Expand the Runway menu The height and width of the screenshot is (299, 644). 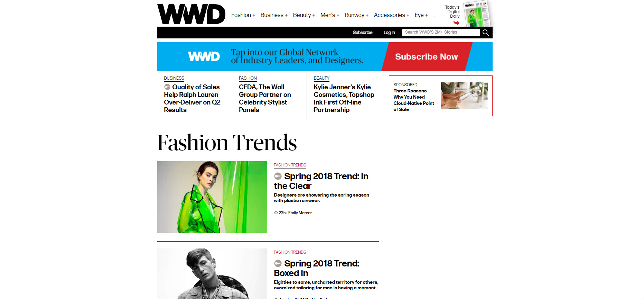click(x=356, y=15)
